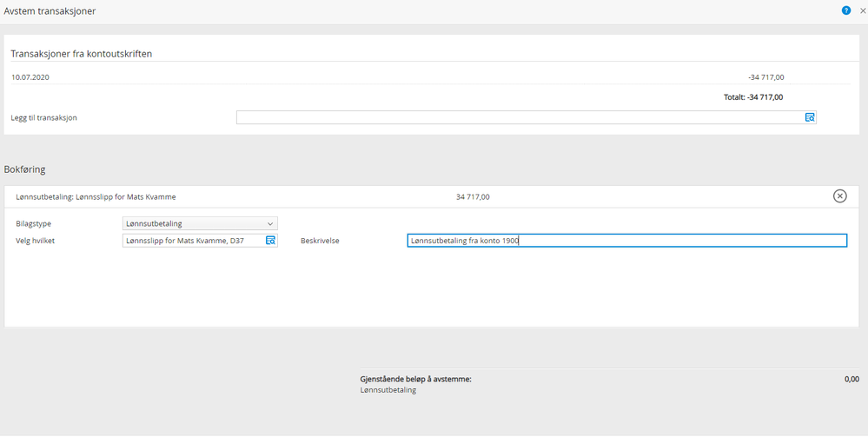
Task: Open lookup icon in Velg hvilket field
Action: (x=271, y=241)
